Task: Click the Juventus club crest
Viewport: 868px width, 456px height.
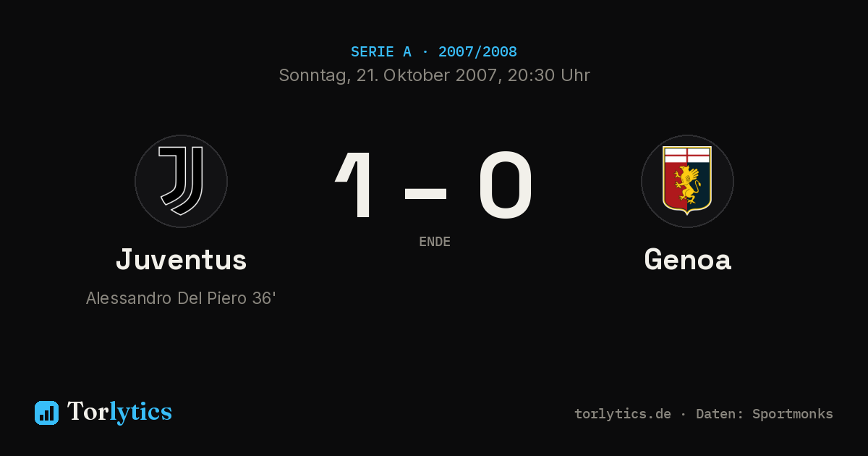Action: click(x=181, y=181)
